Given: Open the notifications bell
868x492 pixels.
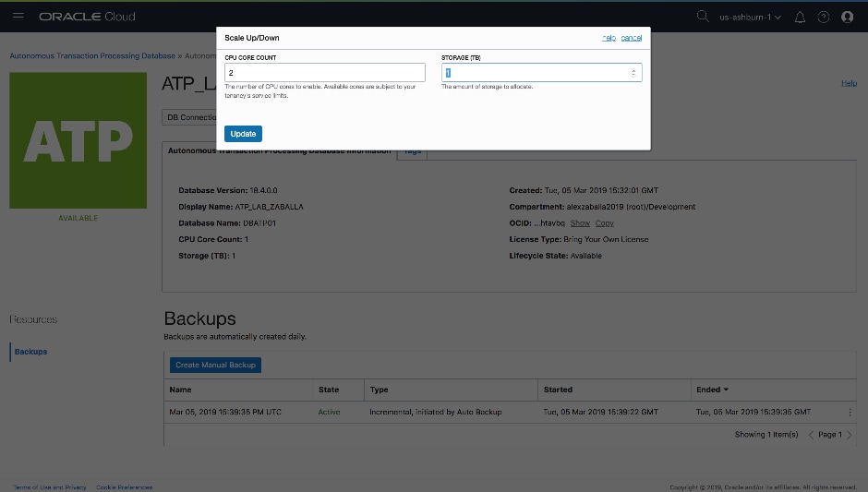Looking at the screenshot, I should click(800, 18).
